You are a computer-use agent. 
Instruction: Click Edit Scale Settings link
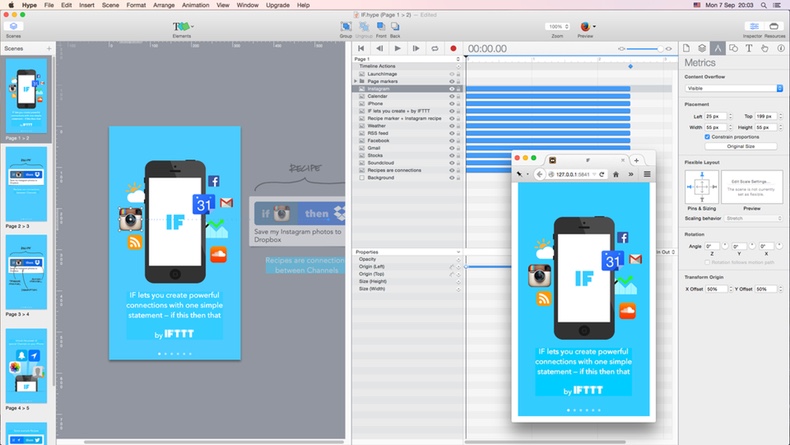[752, 181]
